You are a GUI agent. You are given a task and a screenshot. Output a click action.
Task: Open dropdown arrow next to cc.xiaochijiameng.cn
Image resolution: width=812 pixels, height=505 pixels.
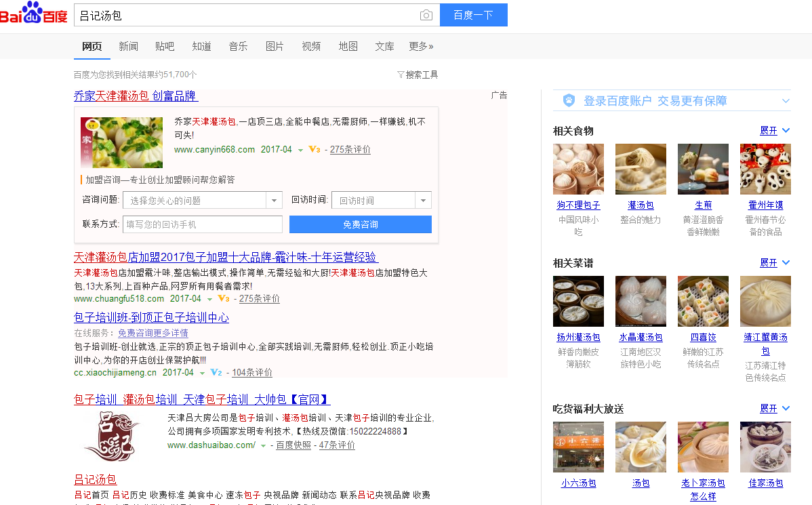[202, 373]
